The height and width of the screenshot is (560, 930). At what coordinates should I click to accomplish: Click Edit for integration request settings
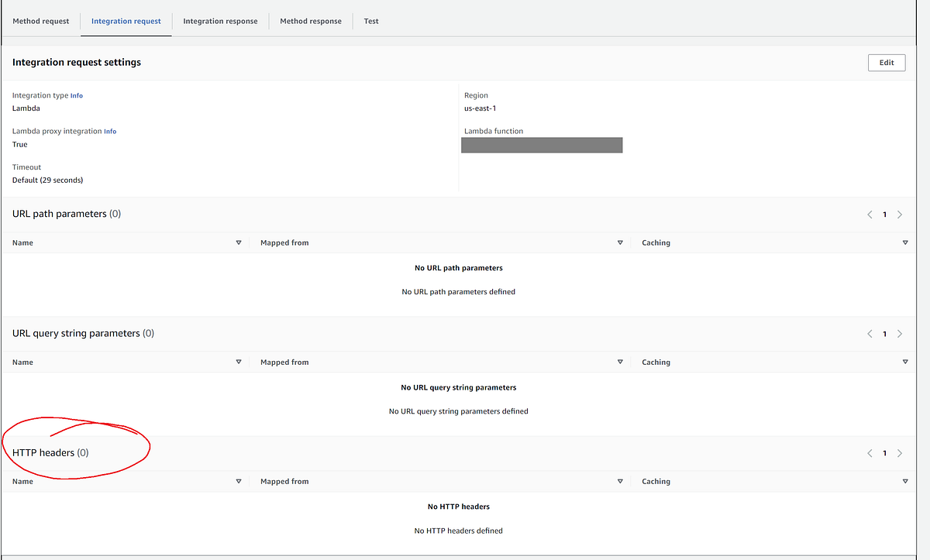pos(886,62)
